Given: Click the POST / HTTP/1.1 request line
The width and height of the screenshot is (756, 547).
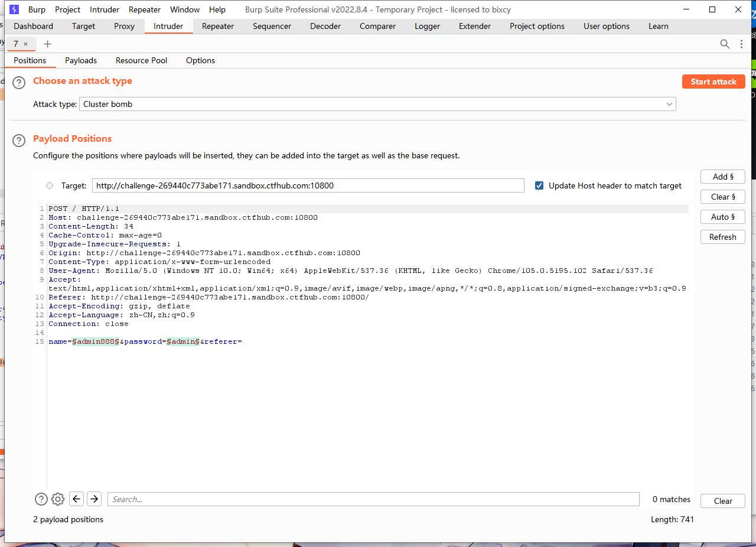Looking at the screenshot, I should pos(84,209).
